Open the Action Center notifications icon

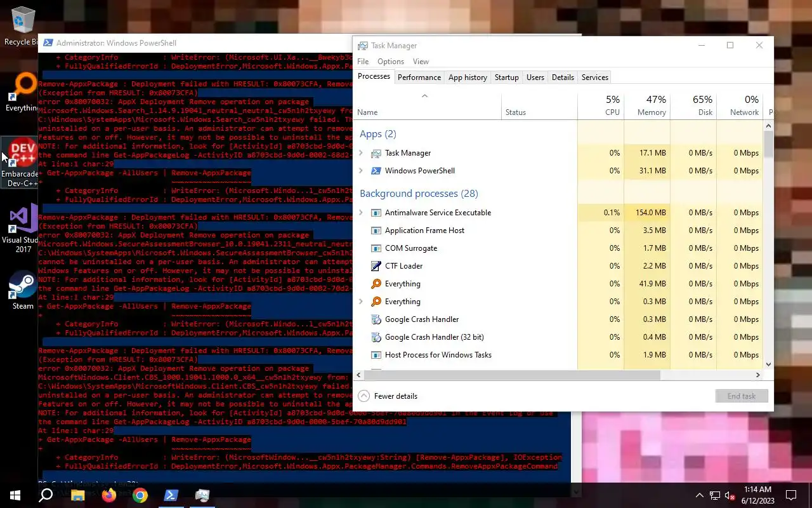click(791, 495)
